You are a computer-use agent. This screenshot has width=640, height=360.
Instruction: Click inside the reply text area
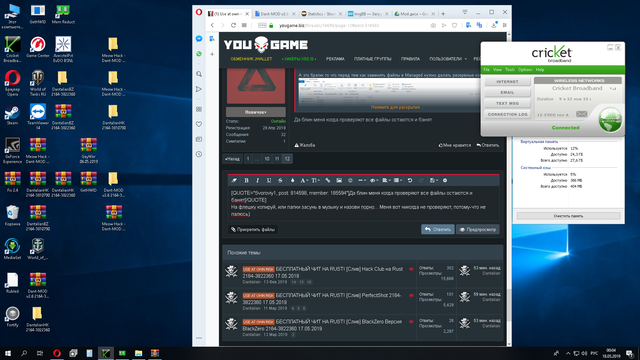[x=363, y=203]
